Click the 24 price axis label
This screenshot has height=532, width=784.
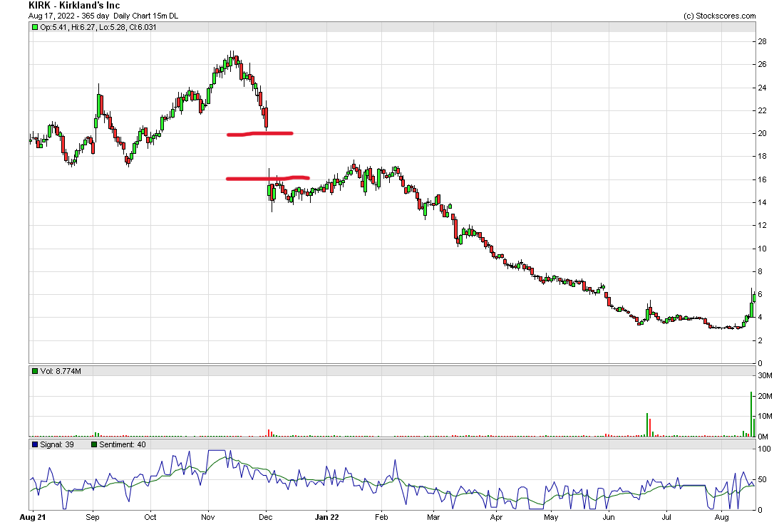click(763, 88)
